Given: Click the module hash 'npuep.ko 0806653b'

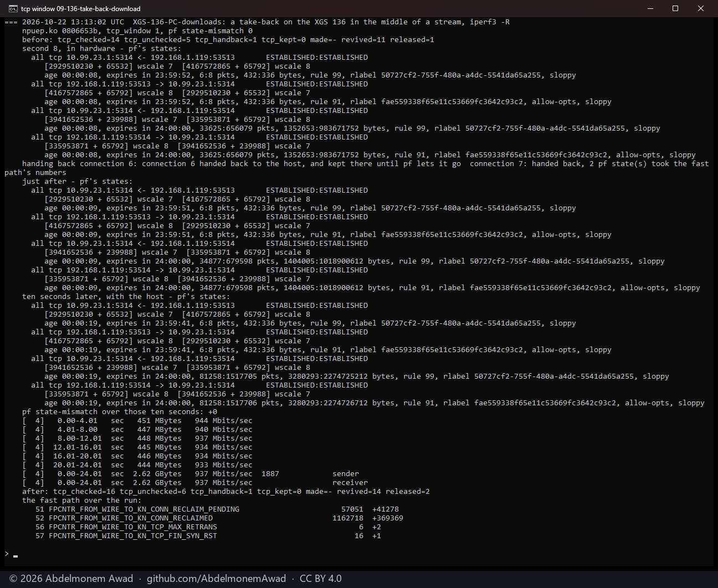Looking at the screenshot, I should point(60,31).
